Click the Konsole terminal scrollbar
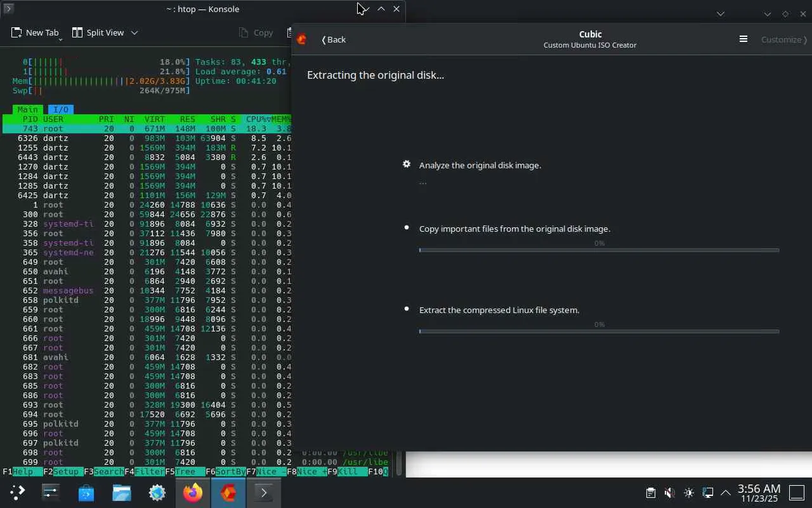The width and height of the screenshot is (812, 508). click(x=400, y=463)
